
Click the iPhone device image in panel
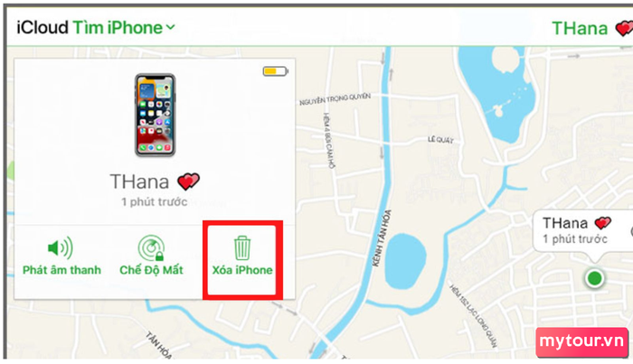[x=156, y=115]
